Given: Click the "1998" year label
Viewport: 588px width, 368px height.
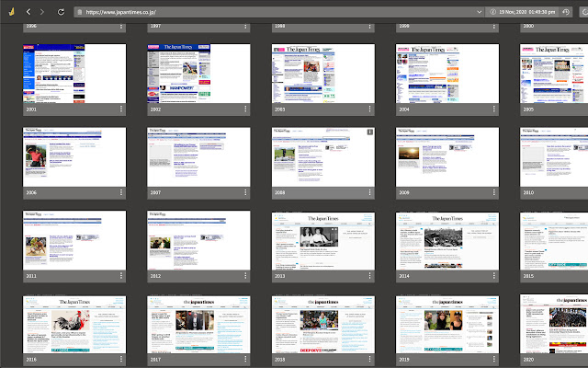Looking at the screenshot, I should (279, 26).
